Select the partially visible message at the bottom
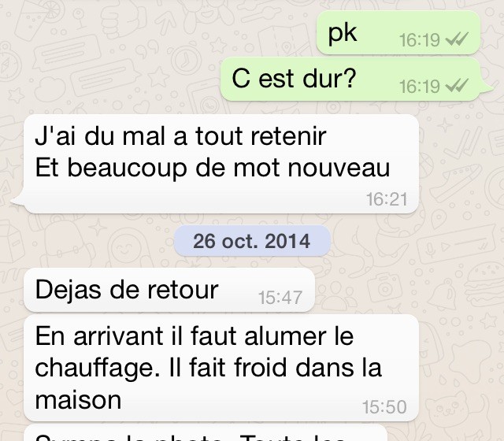Screen dimensions: 504x441 (x=206, y=432)
